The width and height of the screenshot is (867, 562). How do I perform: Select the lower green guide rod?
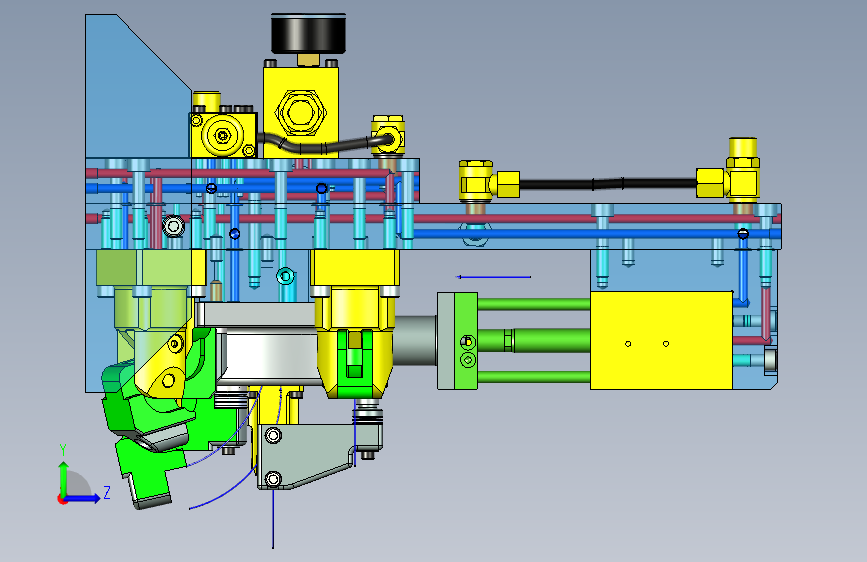coord(534,377)
